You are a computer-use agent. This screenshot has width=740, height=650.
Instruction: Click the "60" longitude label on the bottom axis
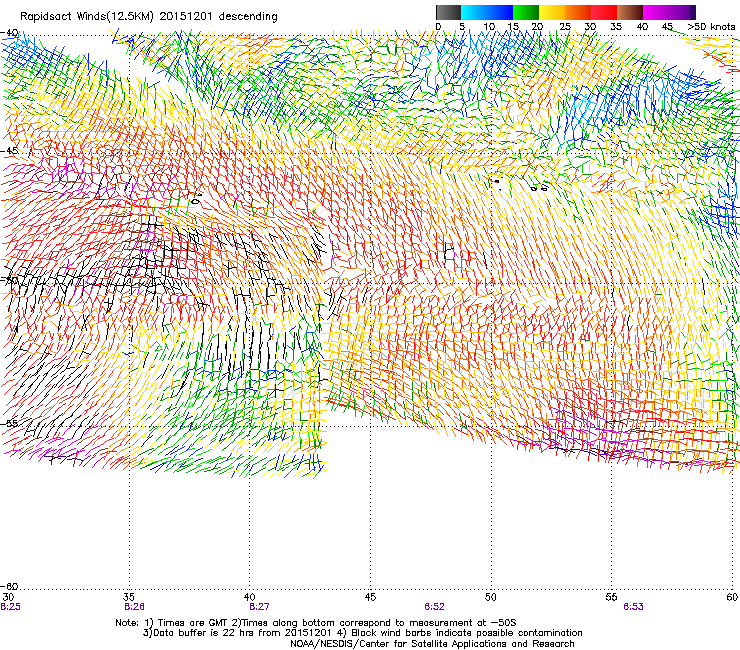click(732, 597)
